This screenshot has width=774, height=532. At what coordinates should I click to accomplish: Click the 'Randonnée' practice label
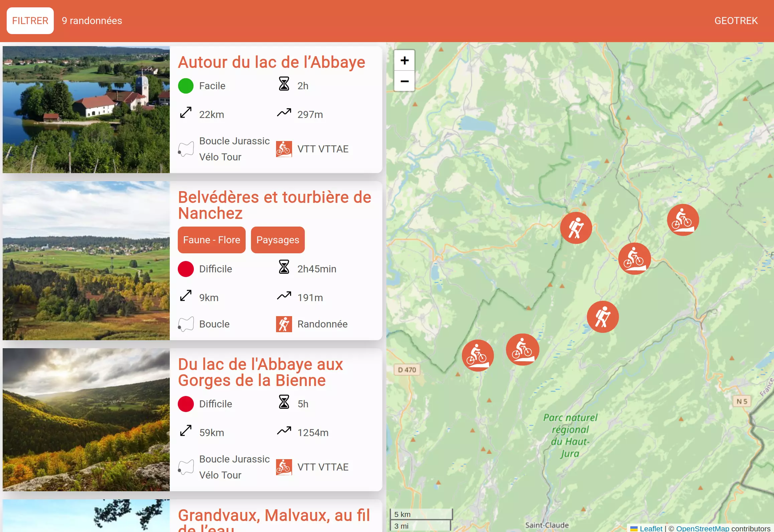coord(322,324)
